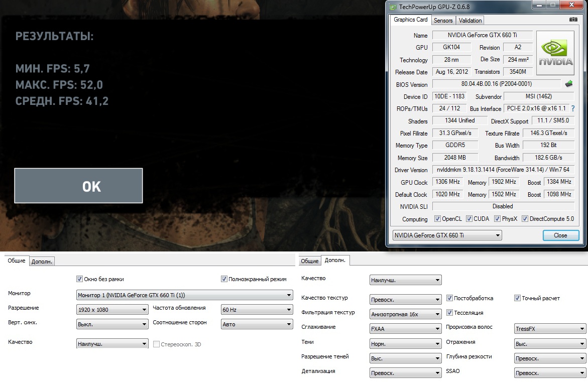Switch to the Graphics Card tab
This screenshot has width=588, height=382.
tap(410, 20)
